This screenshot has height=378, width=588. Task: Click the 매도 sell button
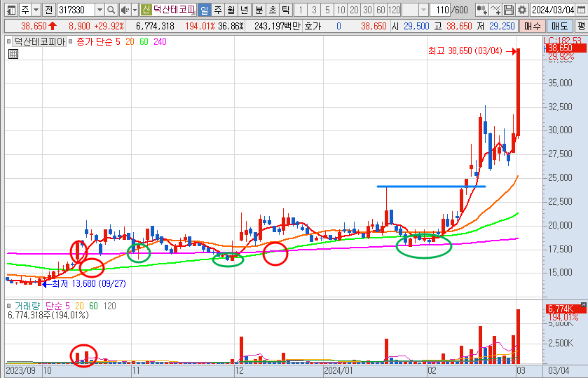coord(559,26)
